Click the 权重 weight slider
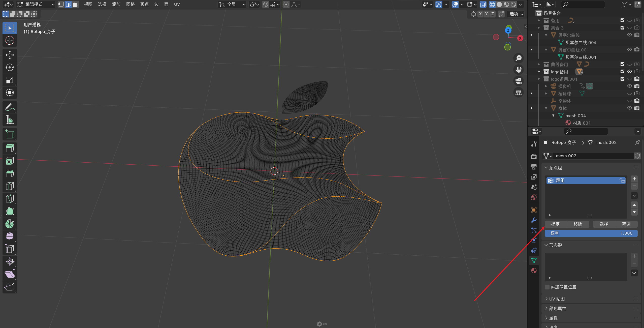 click(x=591, y=233)
